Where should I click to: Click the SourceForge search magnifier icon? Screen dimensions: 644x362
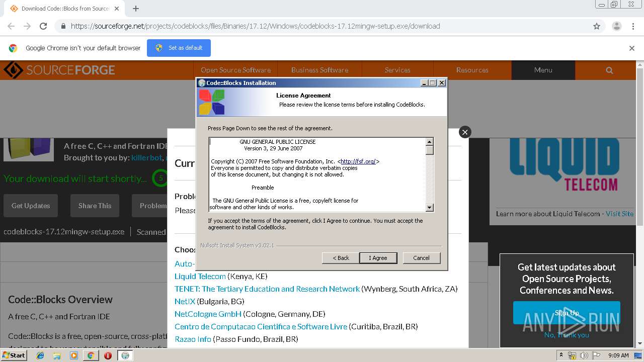click(x=609, y=70)
